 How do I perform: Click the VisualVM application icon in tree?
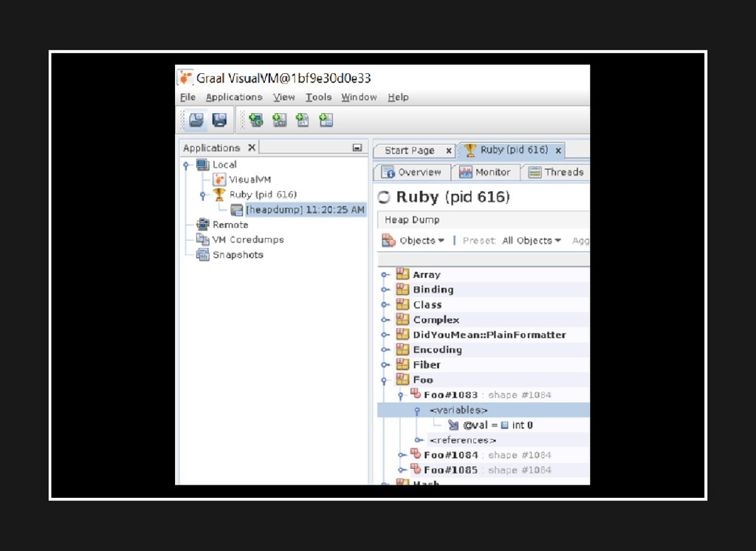pos(219,179)
